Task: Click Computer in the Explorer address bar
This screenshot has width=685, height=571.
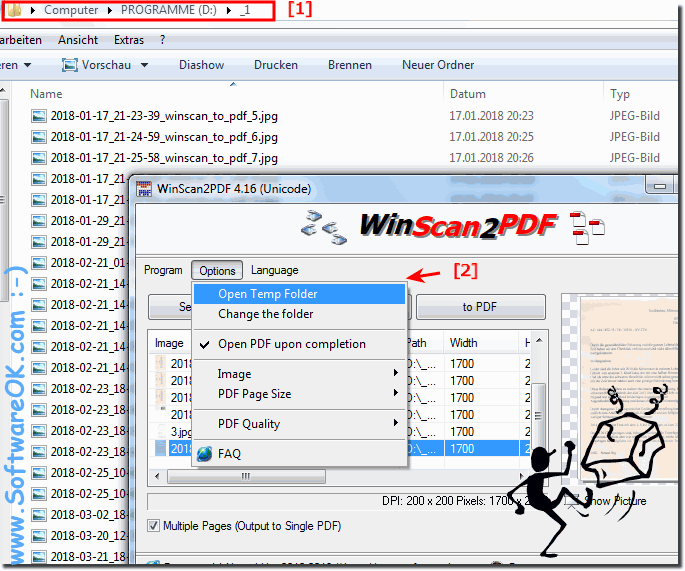Action: (71, 10)
